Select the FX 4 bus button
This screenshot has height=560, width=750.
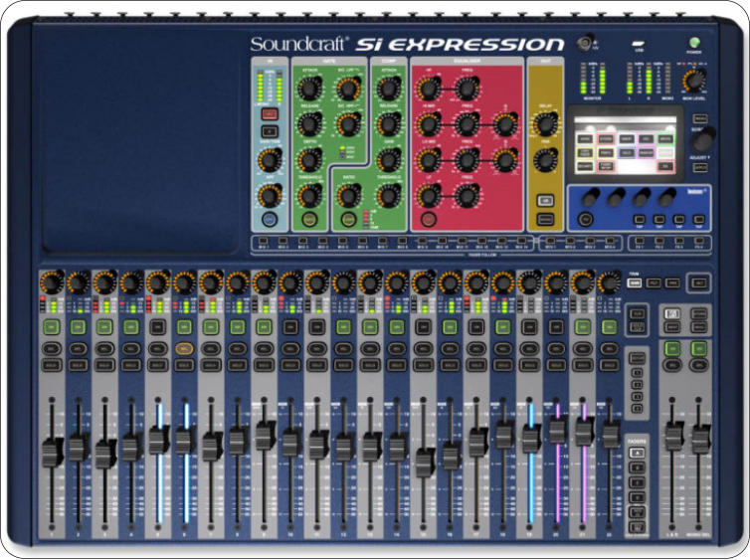[x=699, y=241]
